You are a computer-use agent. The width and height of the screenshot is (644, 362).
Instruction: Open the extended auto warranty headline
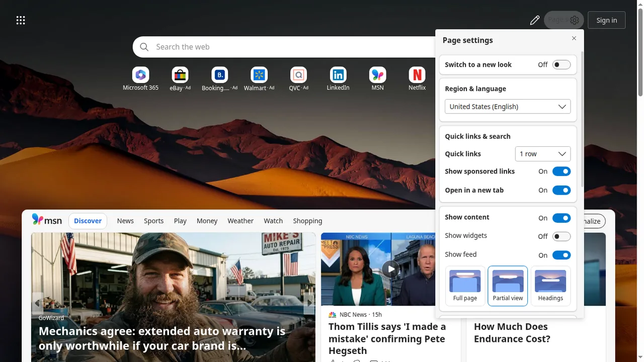[162, 338]
